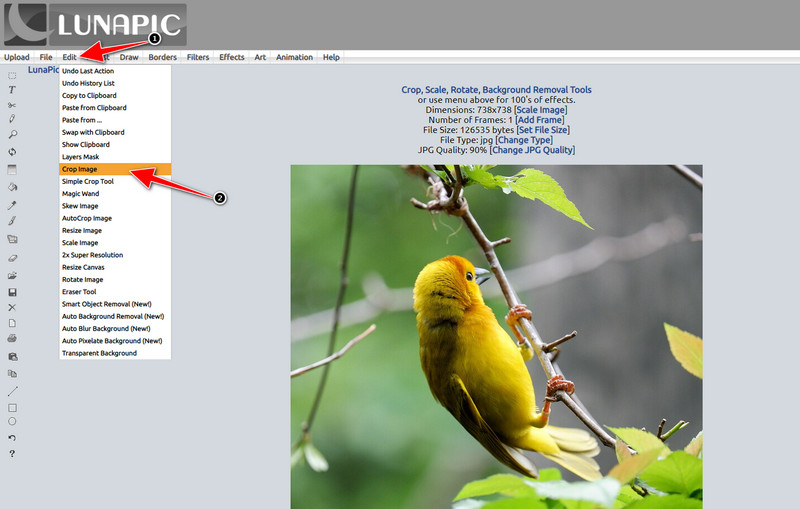
Task: Click the rotate arrows icon
Action: coord(12,151)
